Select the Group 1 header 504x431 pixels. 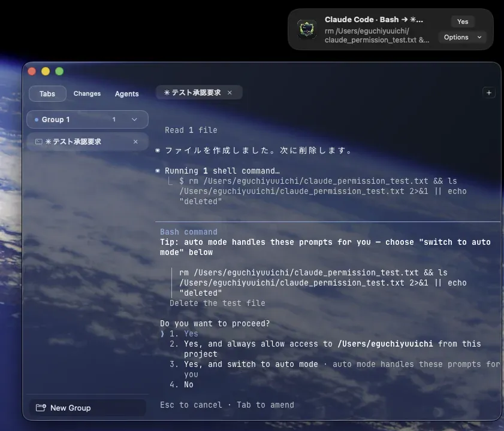[87, 120]
